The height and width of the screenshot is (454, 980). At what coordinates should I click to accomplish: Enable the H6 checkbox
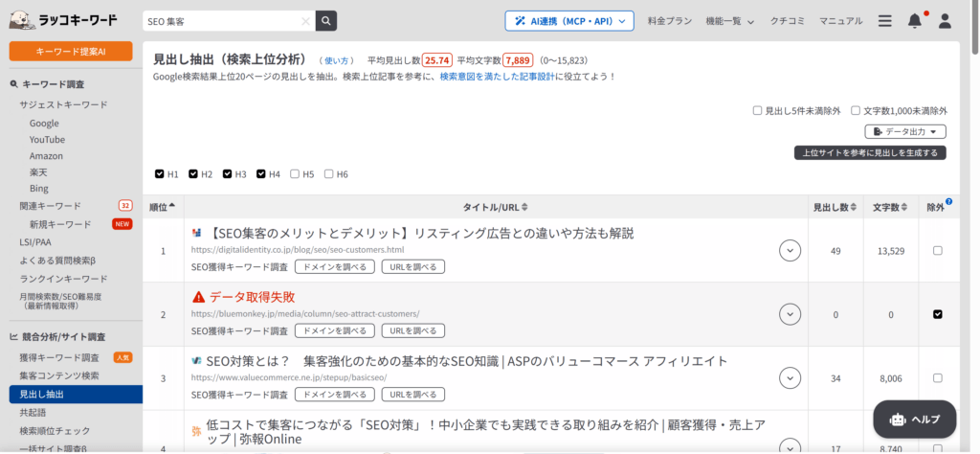pyautogui.click(x=329, y=174)
